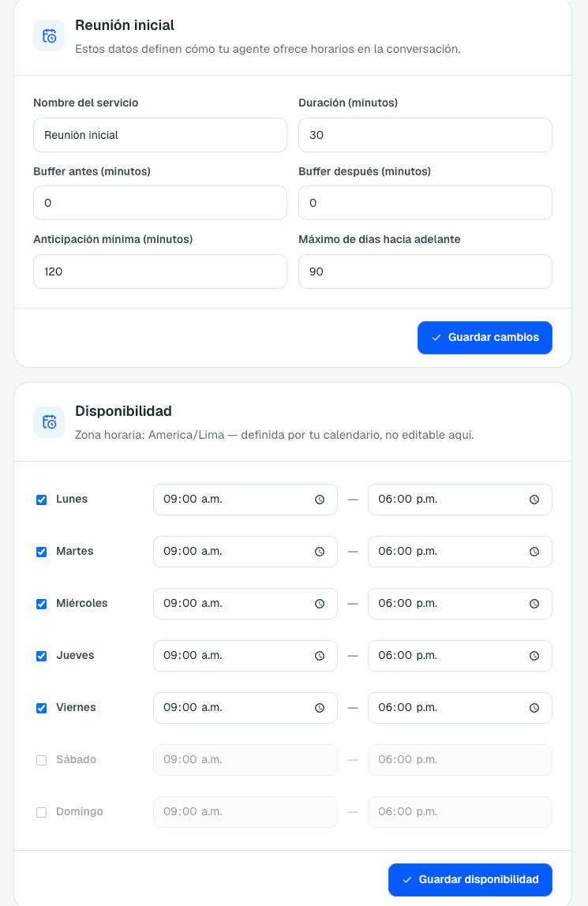Open time picker clock for Miércoles start time
Viewport: 588px width, 906px height.
click(x=320, y=604)
